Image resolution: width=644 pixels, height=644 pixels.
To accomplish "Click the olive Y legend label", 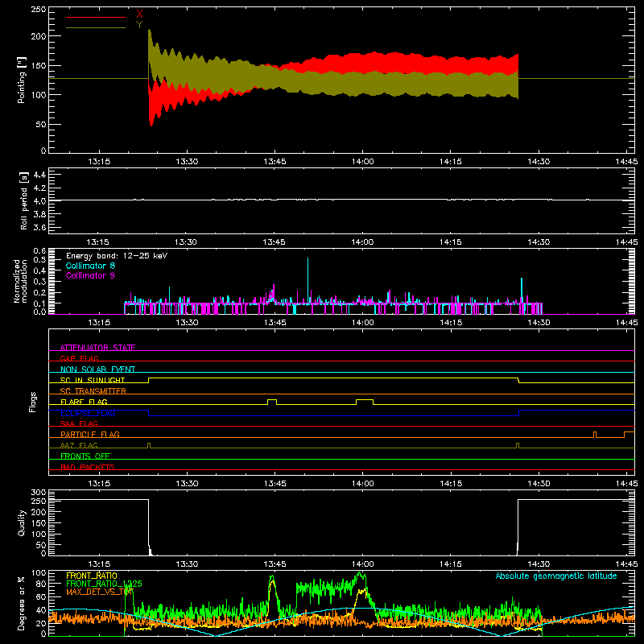I will [139, 25].
